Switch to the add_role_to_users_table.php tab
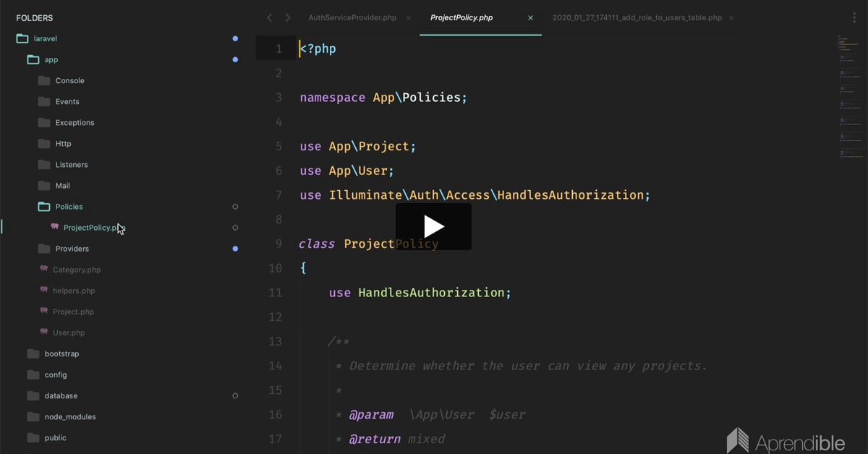 tap(637, 17)
